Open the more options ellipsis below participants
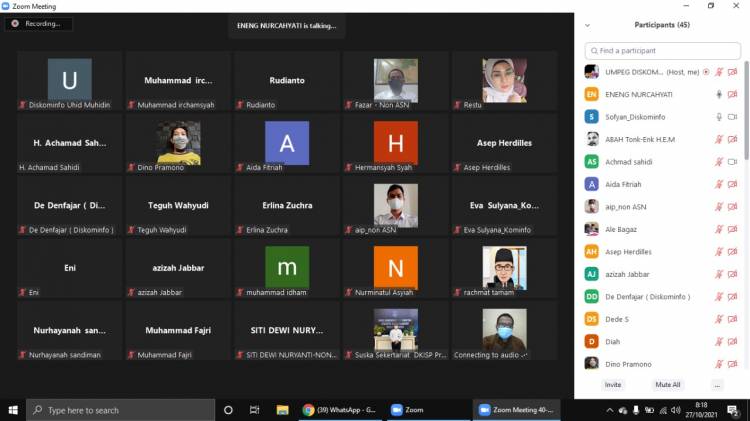This screenshot has width=750, height=421. (717, 384)
